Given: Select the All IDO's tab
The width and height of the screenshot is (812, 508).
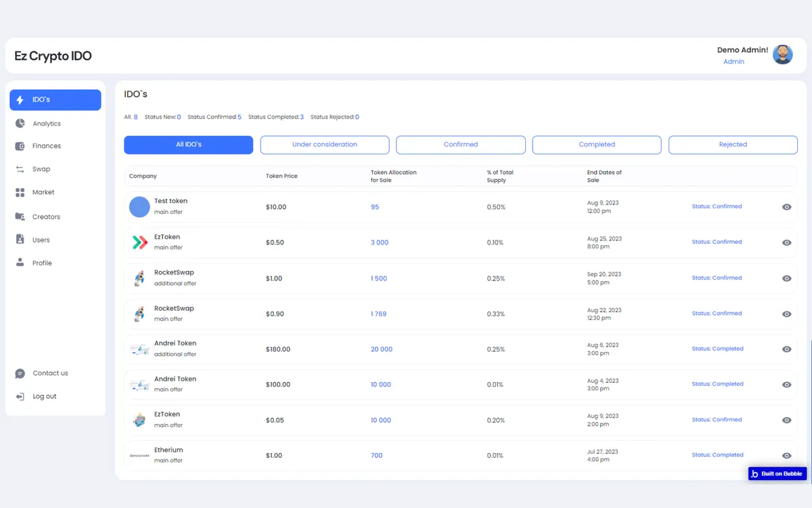Looking at the screenshot, I should point(188,144).
